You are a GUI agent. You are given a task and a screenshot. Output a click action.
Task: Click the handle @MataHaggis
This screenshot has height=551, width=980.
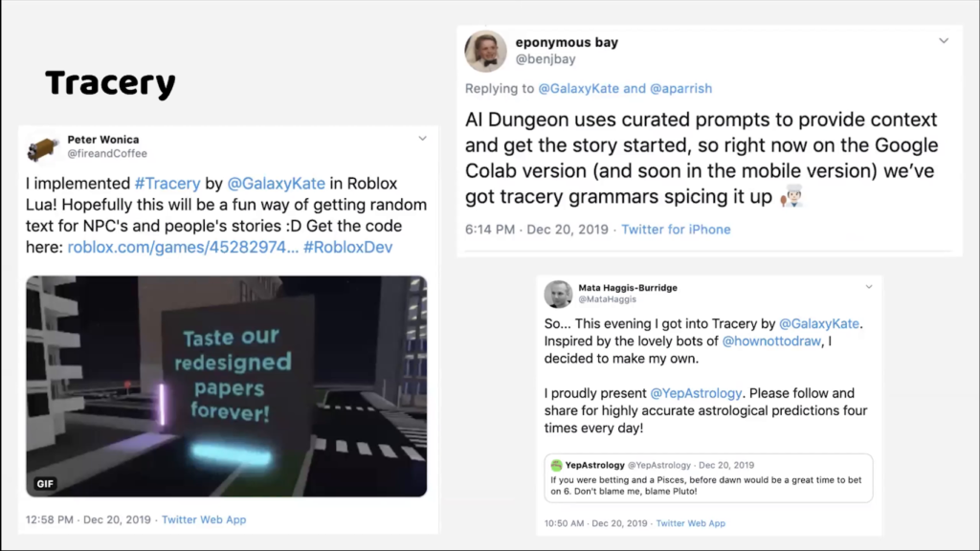(x=607, y=299)
